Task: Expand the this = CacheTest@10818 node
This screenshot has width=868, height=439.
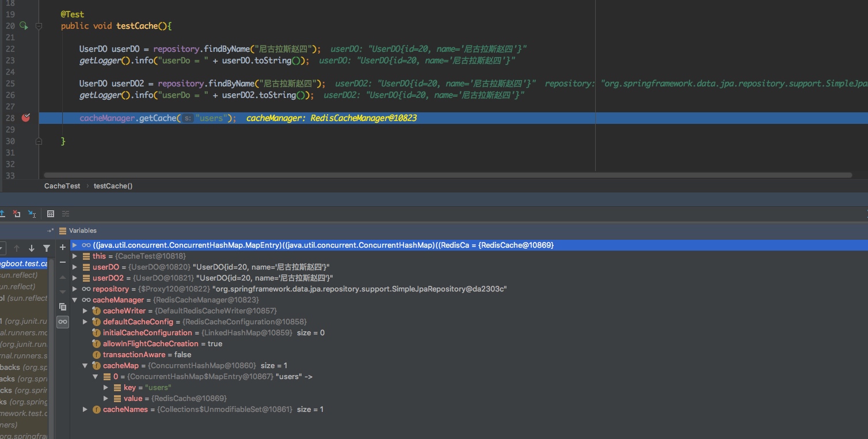Action: [x=74, y=256]
